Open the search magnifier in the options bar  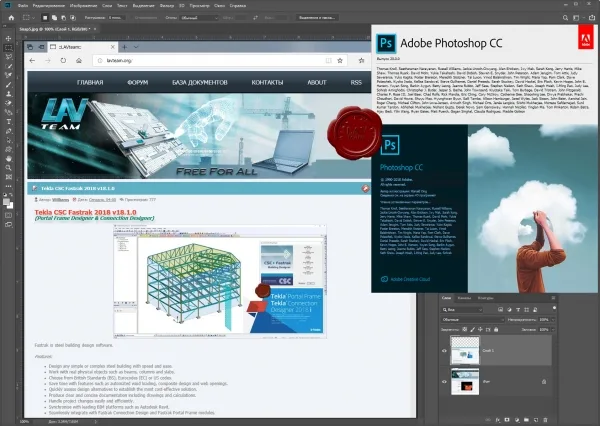pos(565,18)
